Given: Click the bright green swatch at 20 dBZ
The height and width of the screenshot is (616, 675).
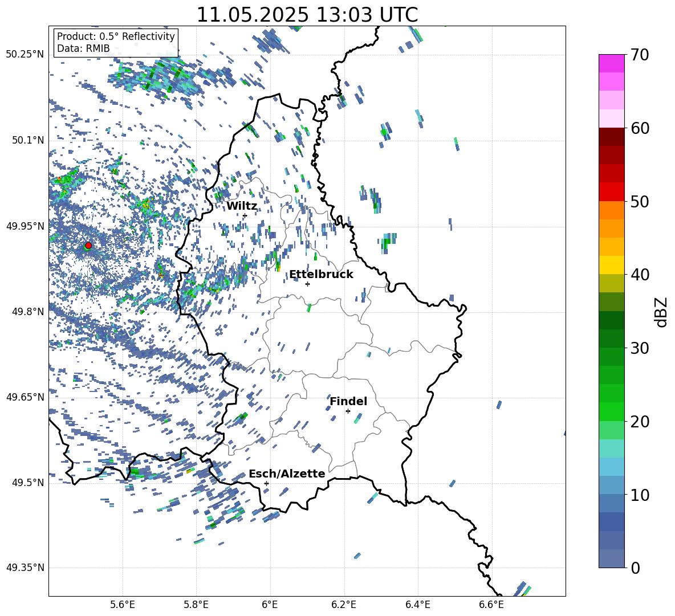Looking at the screenshot, I should [x=612, y=411].
